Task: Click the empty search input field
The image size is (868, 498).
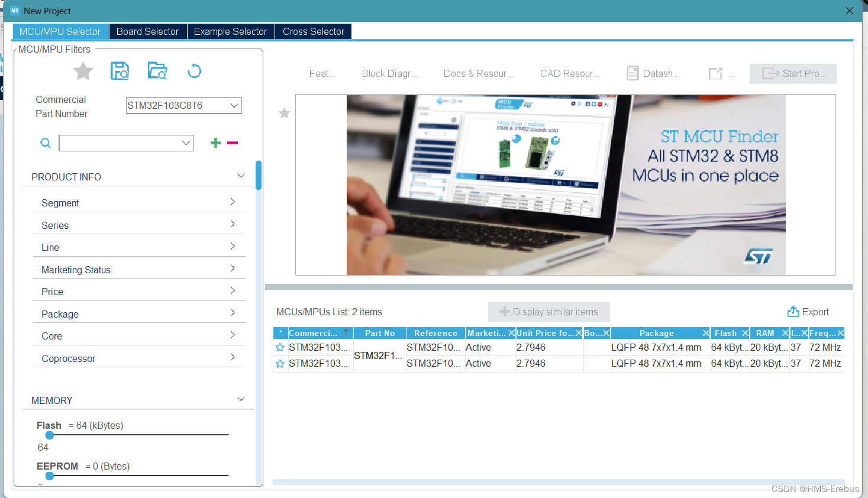Action: [120, 143]
